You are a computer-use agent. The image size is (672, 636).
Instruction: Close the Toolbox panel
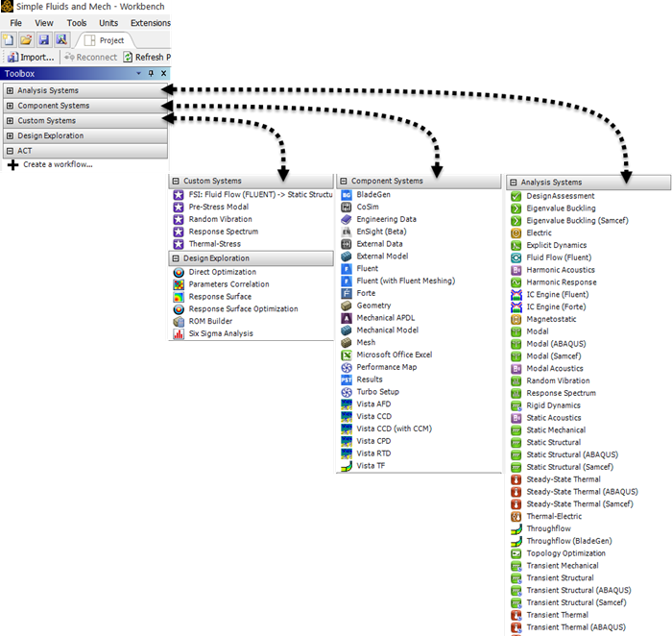(x=164, y=73)
